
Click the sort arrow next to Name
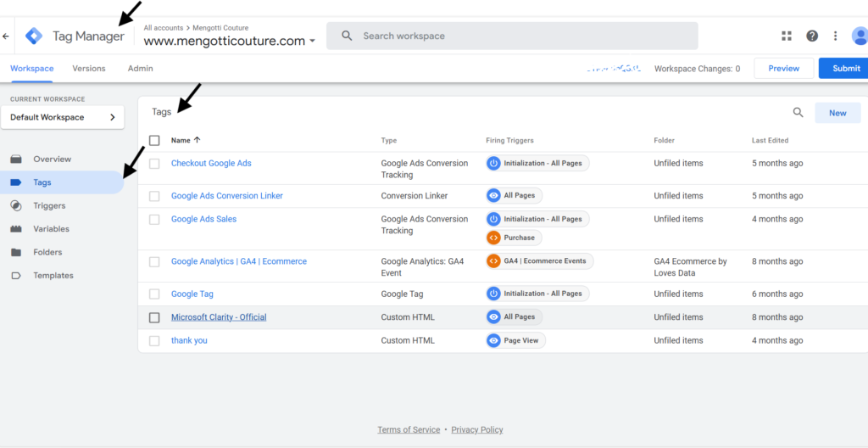[197, 140]
